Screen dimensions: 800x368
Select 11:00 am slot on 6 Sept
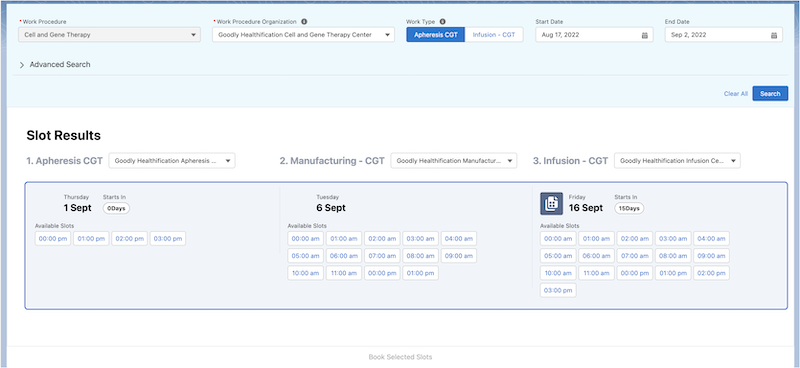344,273
